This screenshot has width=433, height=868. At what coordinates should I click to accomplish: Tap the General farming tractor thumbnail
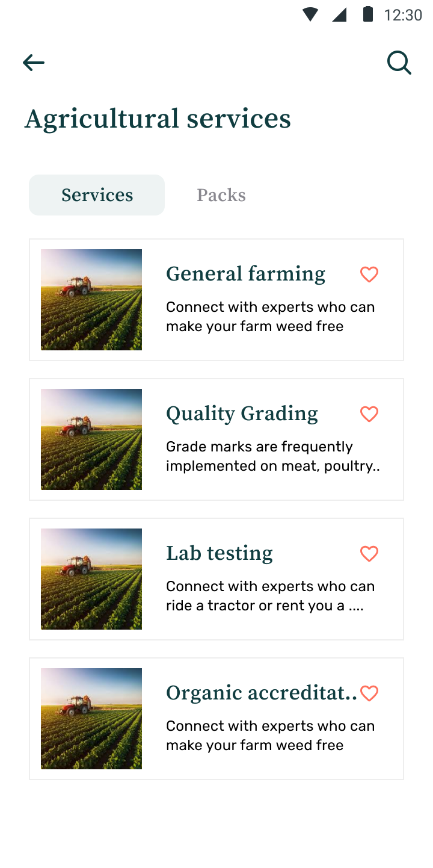91,300
